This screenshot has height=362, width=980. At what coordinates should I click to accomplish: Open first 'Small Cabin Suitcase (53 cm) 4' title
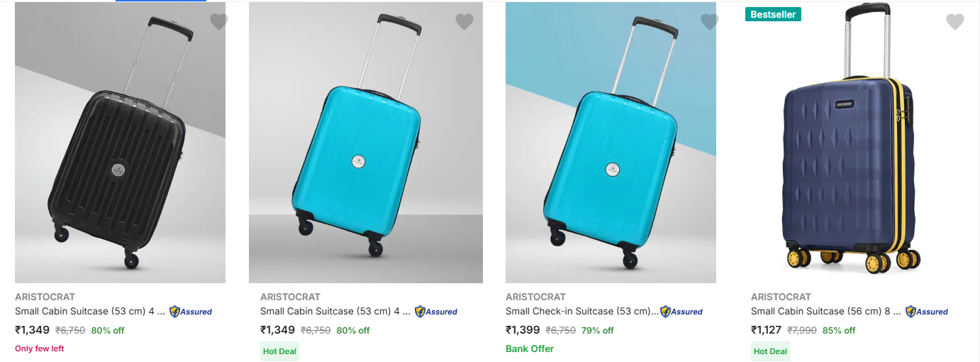(90, 311)
